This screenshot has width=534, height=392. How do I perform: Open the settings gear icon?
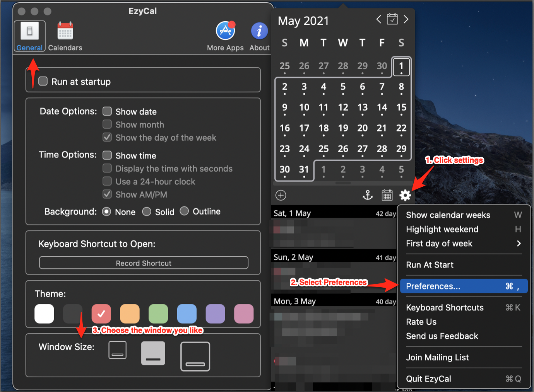pyautogui.click(x=405, y=195)
